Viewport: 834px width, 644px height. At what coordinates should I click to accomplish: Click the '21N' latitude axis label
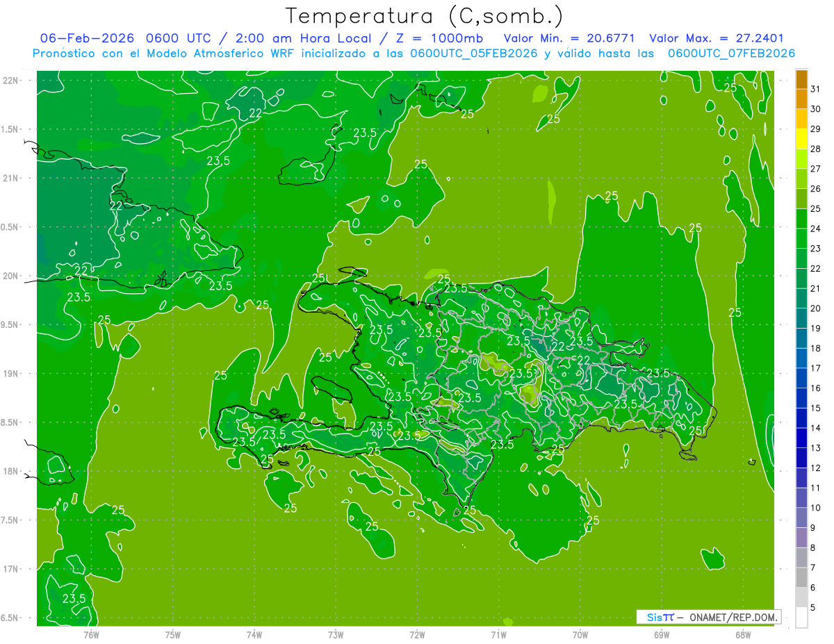point(10,178)
